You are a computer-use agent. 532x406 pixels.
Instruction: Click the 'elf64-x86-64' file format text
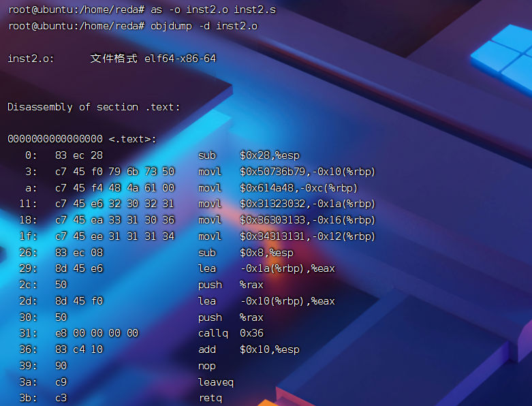[180, 59]
